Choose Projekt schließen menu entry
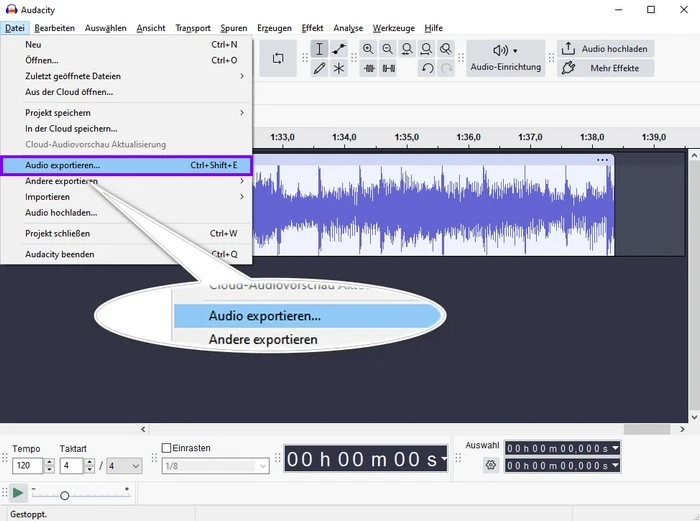Viewport: 700px width, 521px height. tap(127, 233)
